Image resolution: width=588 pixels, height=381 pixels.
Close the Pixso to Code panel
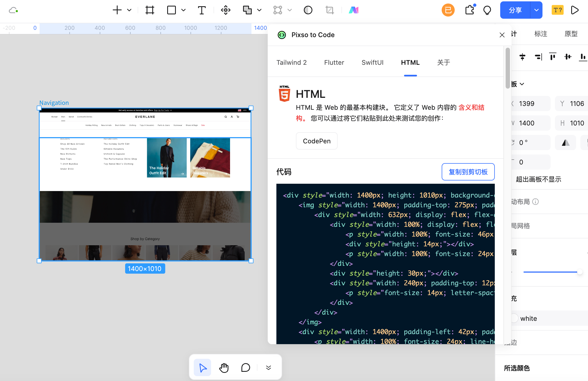(x=502, y=35)
